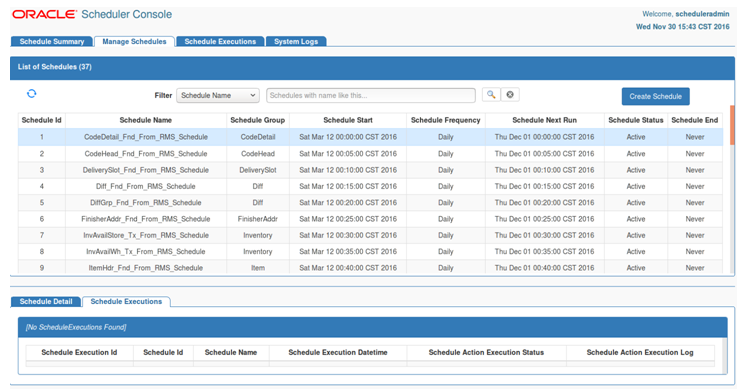
Task: Click Schedule Action Execution Log column header
Action: [640, 353]
